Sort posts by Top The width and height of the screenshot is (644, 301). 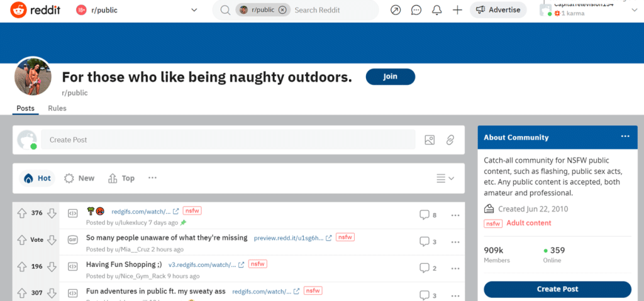[121, 178]
